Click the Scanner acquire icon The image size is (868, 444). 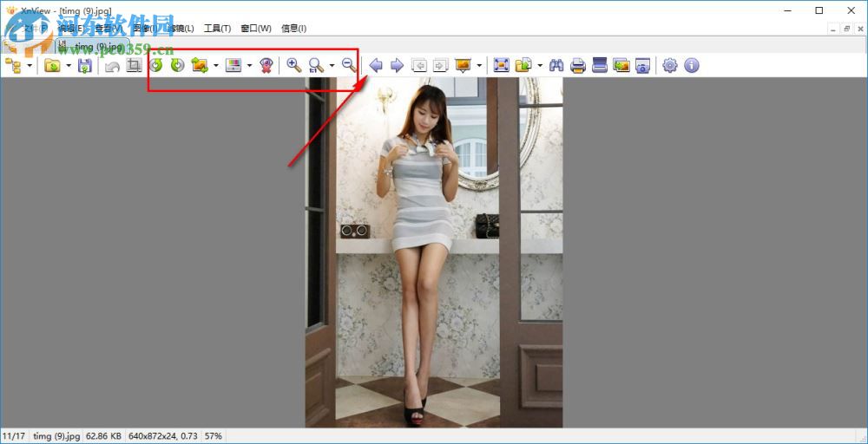(x=600, y=66)
